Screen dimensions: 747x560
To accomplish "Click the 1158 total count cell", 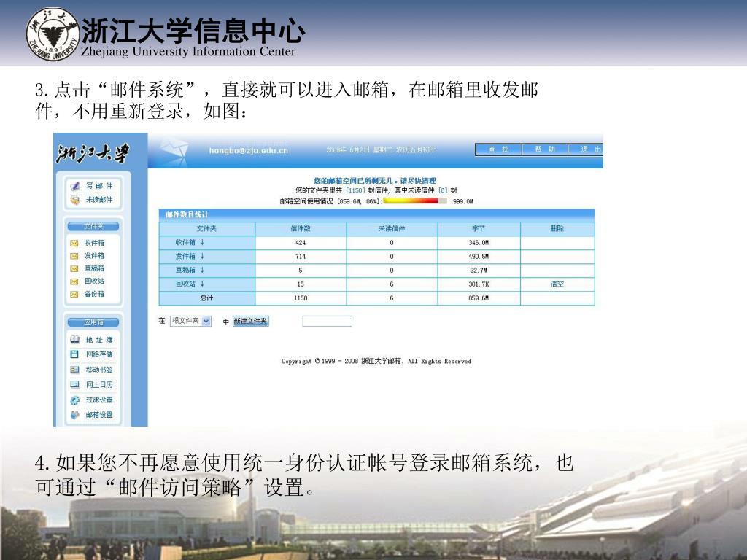I will (x=301, y=297).
